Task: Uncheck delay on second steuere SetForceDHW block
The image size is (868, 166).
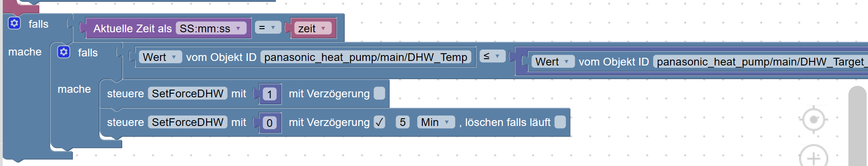Action: click(379, 122)
